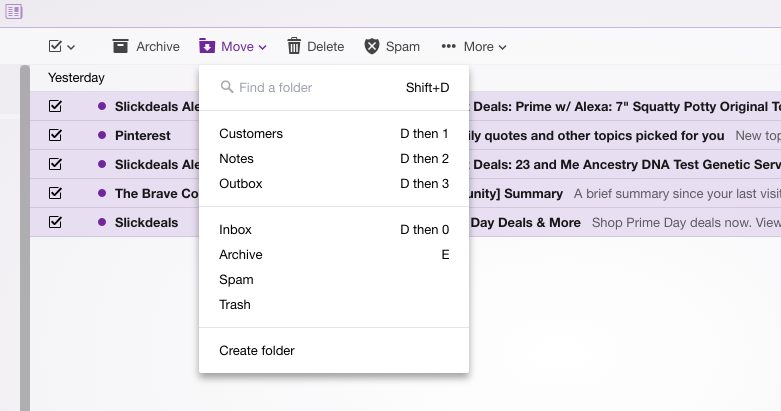
Task: Click the Delete trash can icon
Action: [x=294, y=46]
